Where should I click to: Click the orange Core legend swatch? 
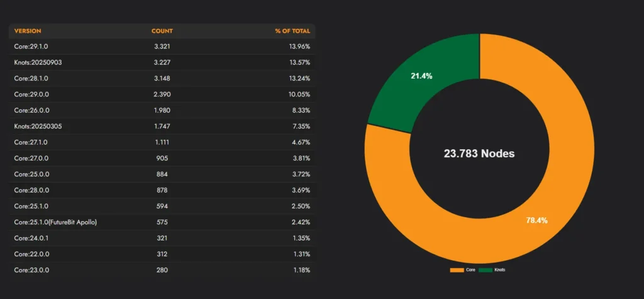click(x=457, y=269)
